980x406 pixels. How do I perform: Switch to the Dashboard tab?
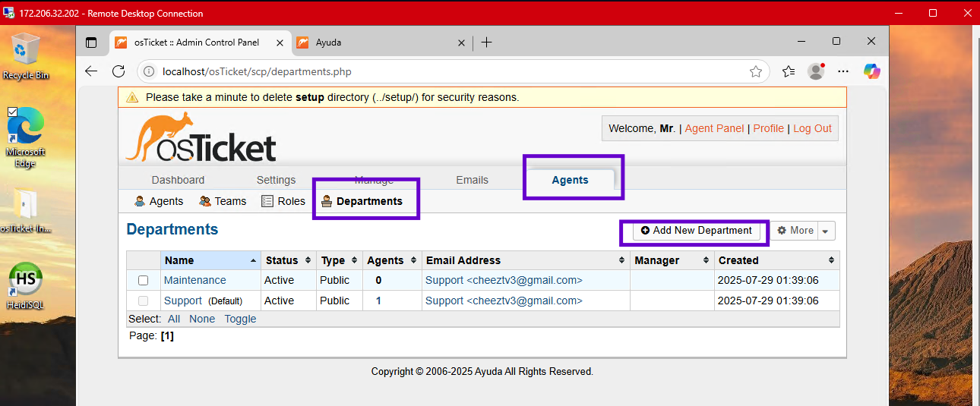pos(178,180)
